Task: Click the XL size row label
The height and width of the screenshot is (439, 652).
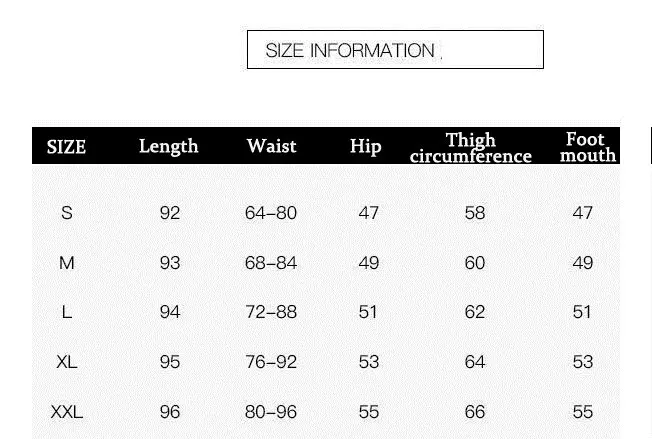Action: pyautogui.click(x=67, y=362)
